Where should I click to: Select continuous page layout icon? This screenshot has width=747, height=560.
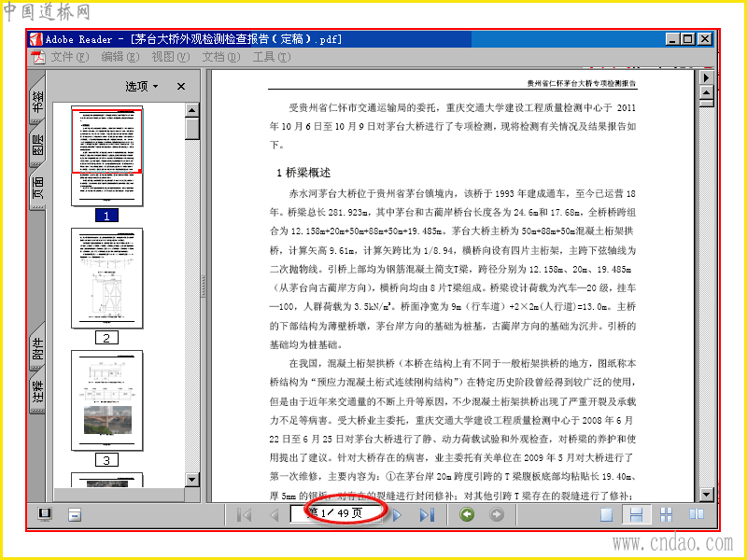[x=636, y=514]
